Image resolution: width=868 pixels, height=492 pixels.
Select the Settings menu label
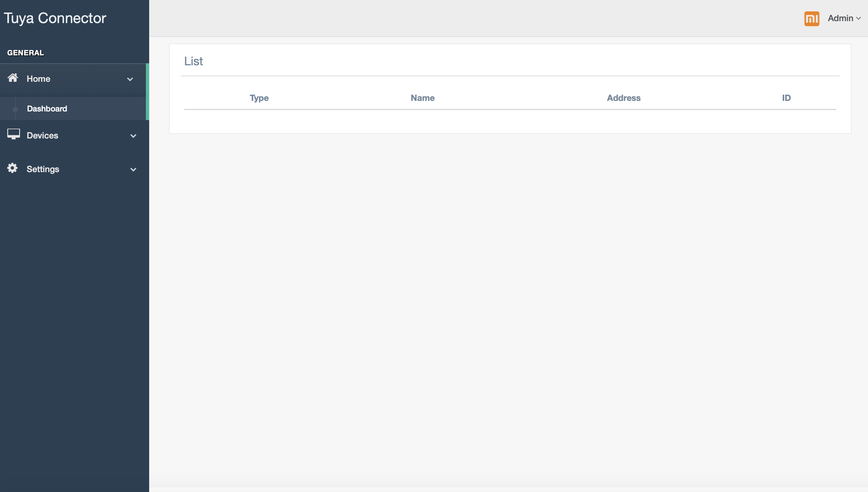(43, 169)
